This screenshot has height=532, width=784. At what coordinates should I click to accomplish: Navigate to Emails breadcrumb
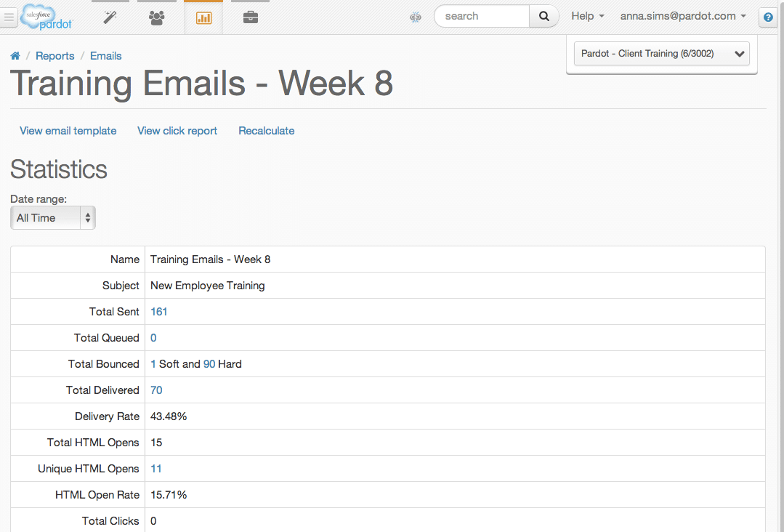click(x=106, y=56)
